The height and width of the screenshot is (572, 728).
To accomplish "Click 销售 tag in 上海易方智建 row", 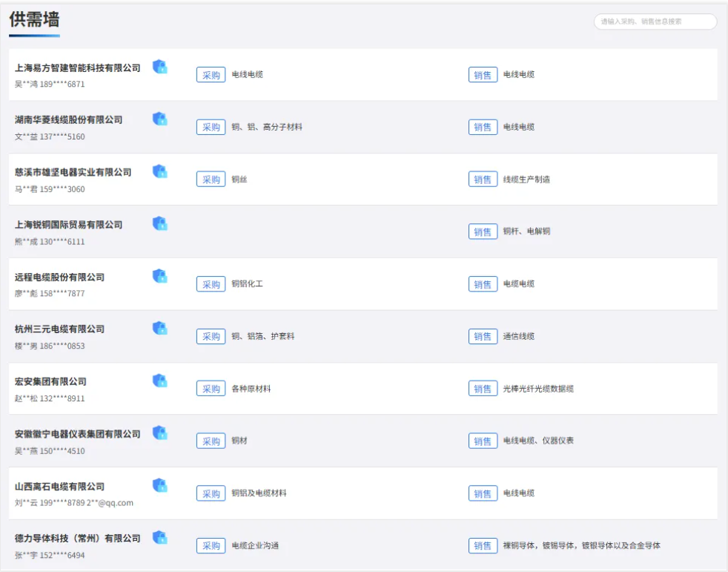I will coord(483,75).
